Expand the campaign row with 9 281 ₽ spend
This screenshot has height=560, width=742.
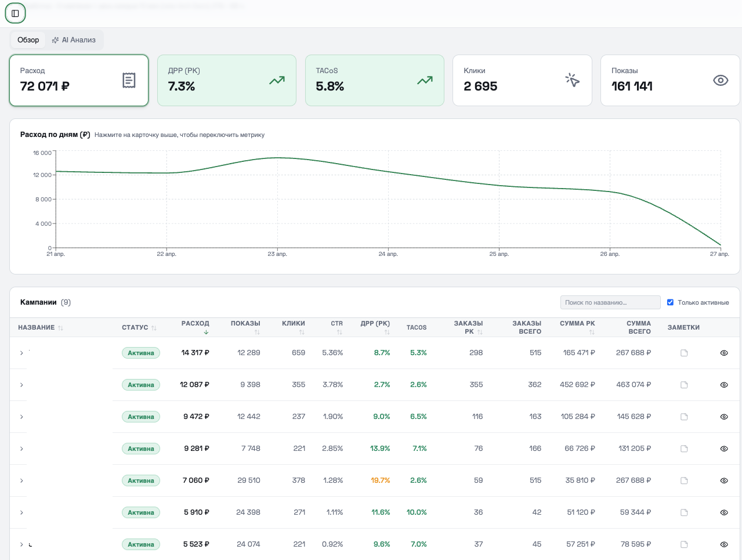pyautogui.click(x=21, y=449)
